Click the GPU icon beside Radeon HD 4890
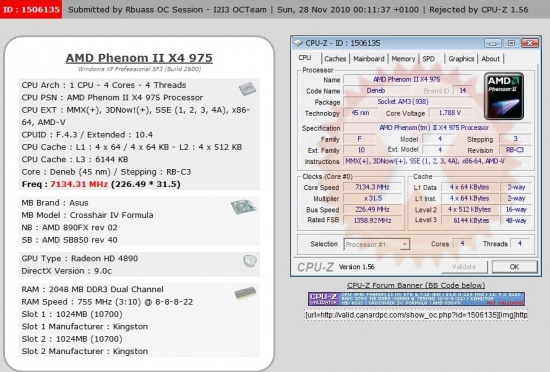Screen dimensions: 550x372 [250, 261]
